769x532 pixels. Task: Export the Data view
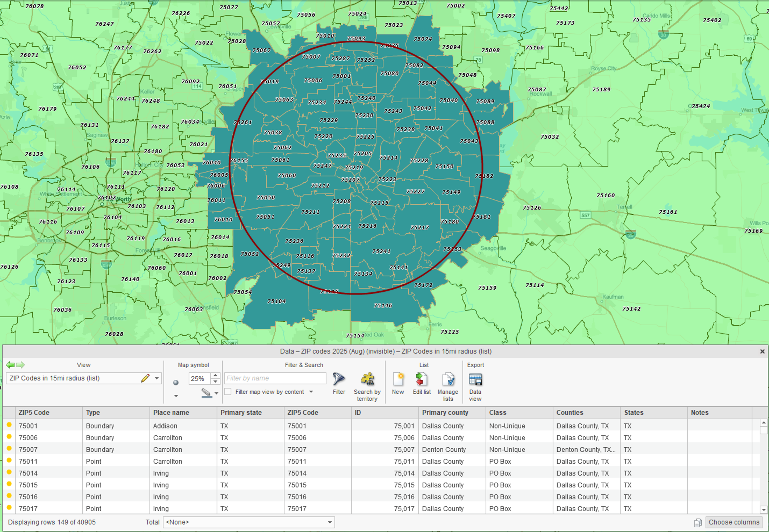(x=475, y=379)
